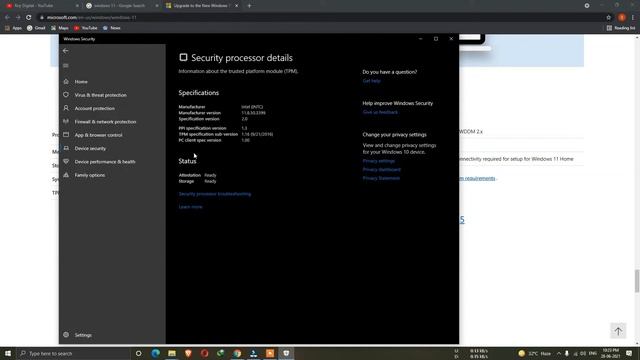Image resolution: width=640 pixels, height=360 pixels.
Task: Open Home in Windows Security sidebar
Action: (x=81, y=82)
